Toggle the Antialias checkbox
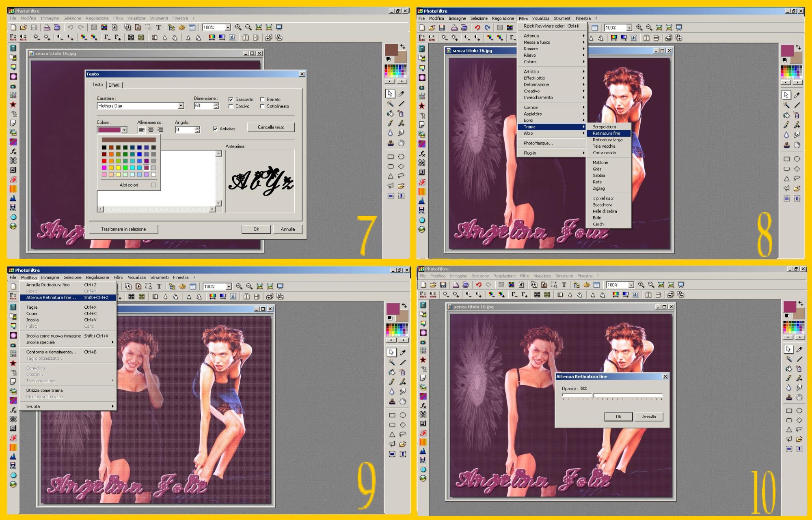 [215, 129]
